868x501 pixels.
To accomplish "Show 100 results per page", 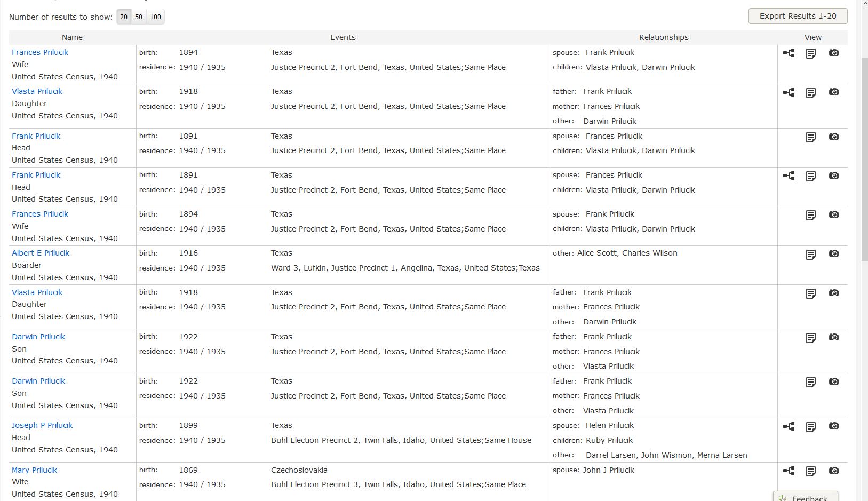I will click(x=155, y=17).
